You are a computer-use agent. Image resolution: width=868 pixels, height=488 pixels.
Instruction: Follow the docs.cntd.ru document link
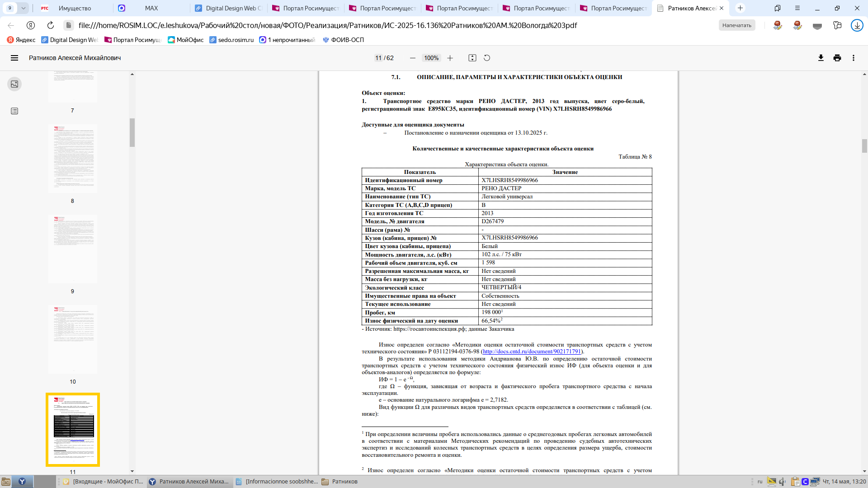(x=532, y=352)
